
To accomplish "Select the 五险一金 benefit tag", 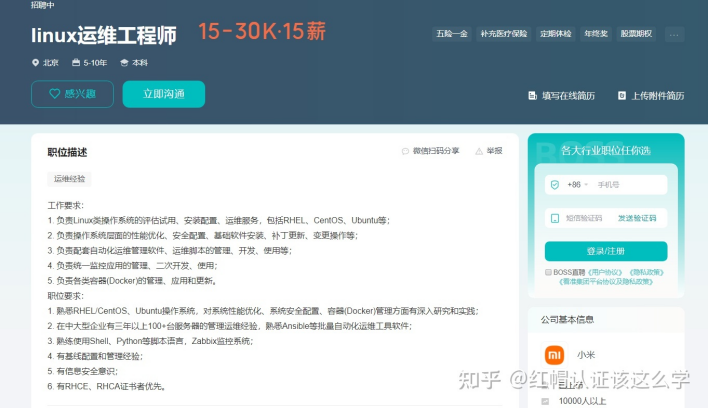I will pos(452,34).
